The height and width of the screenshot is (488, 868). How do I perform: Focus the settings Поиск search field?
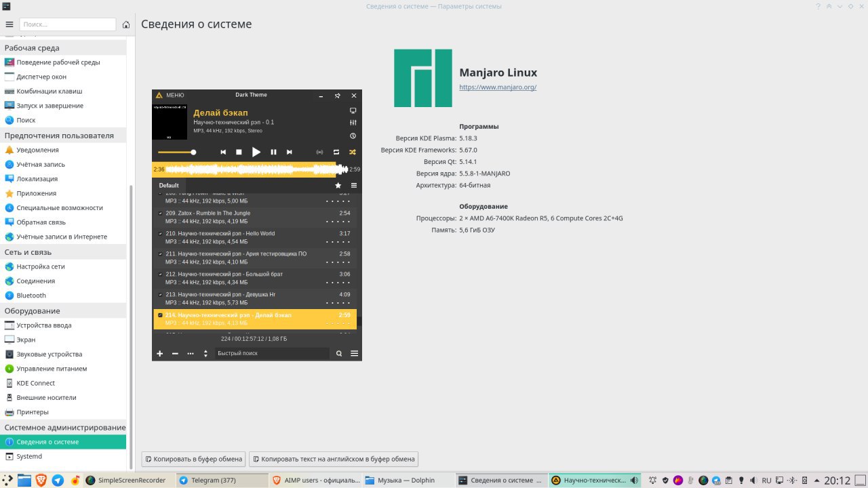(x=68, y=24)
